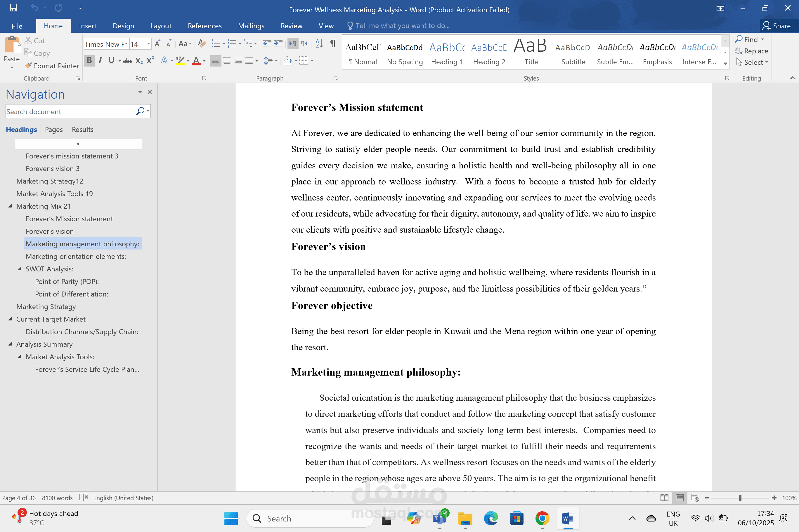Click the Save icon in title bar
This screenshot has width=799, height=532.
tap(13, 8)
